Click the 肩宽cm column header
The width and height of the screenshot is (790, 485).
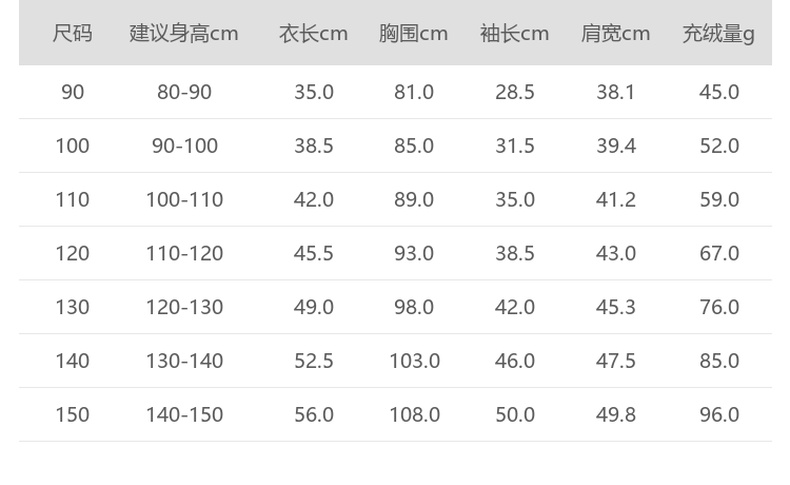[615, 33]
